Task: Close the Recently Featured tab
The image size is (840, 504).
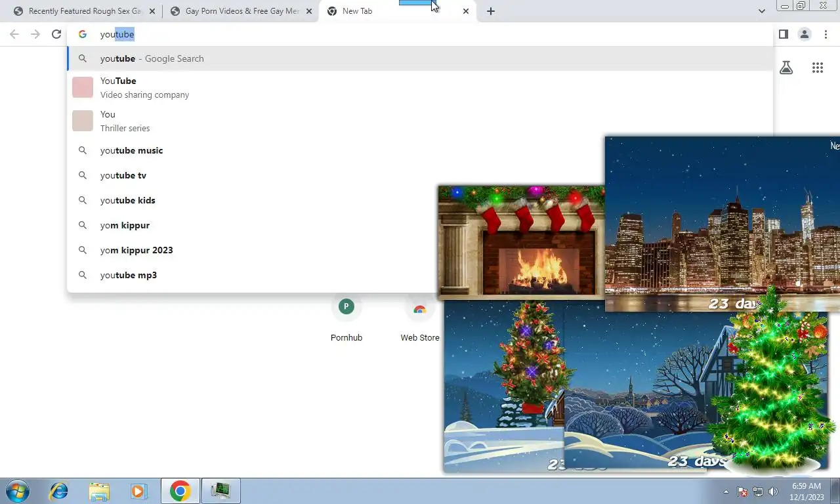Action: pyautogui.click(x=152, y=11)
